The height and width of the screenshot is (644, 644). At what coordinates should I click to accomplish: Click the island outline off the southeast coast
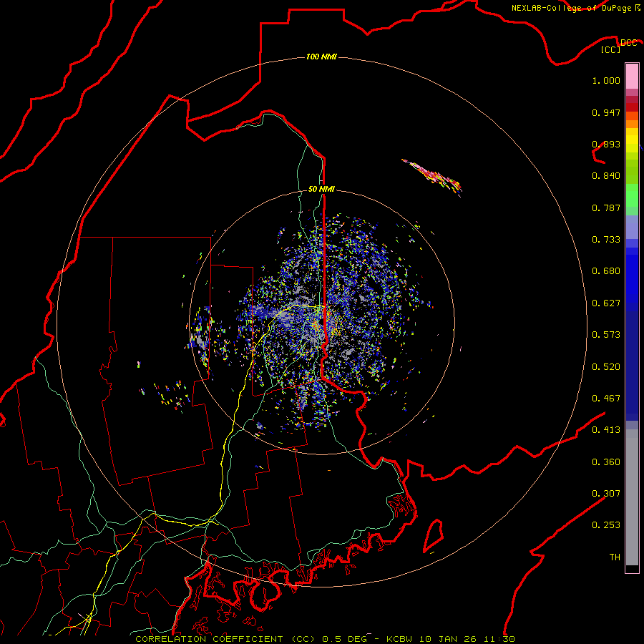point(434,535)
